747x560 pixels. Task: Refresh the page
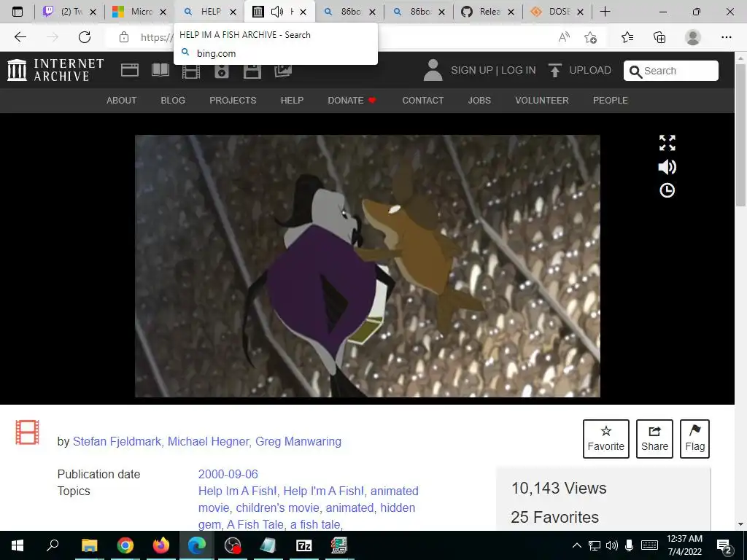[x=85, y=37]
